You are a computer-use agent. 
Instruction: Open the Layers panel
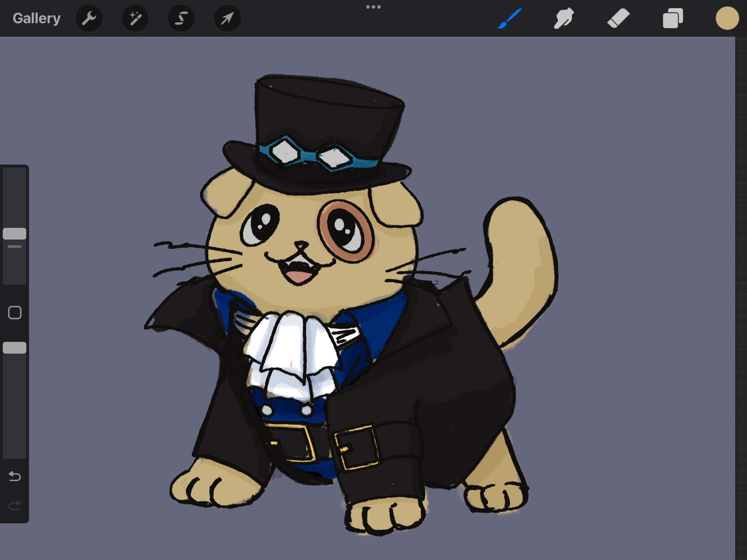673,18
